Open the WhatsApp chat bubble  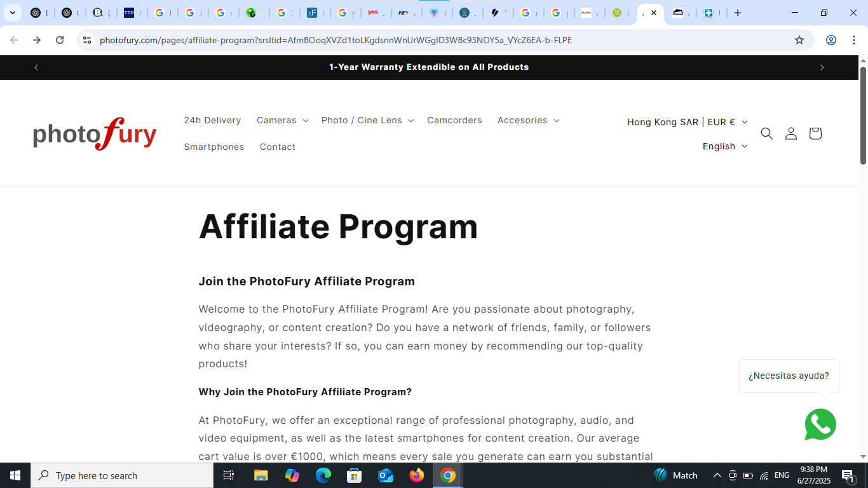point(820,424)
